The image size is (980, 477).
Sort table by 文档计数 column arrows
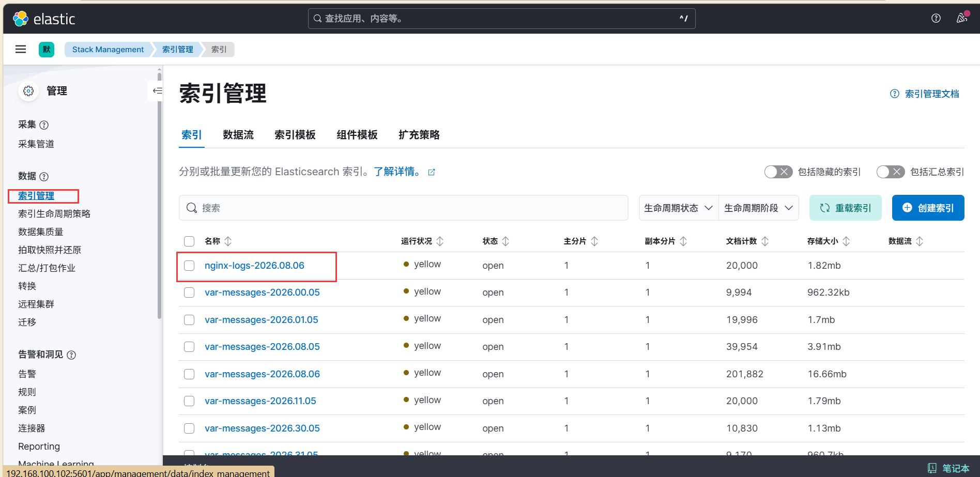pos(765,241)
